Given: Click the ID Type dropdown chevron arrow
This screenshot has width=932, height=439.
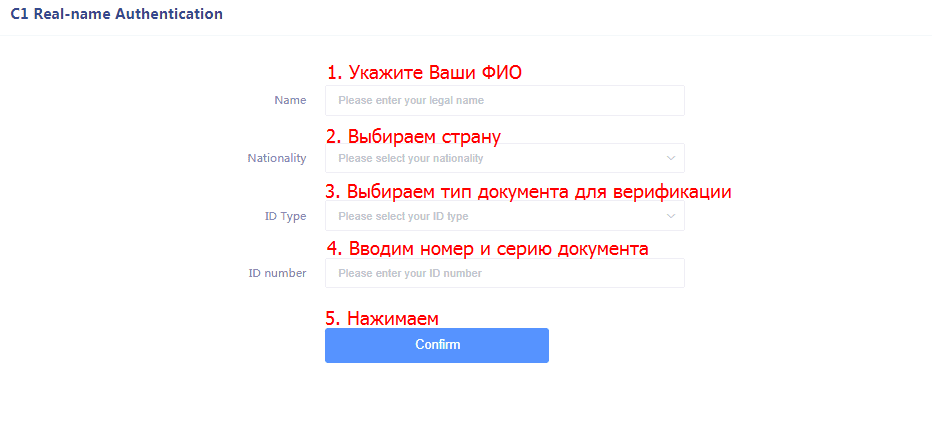Looking at the screenshot, I should pyautogui.click(x=670, y=216).
